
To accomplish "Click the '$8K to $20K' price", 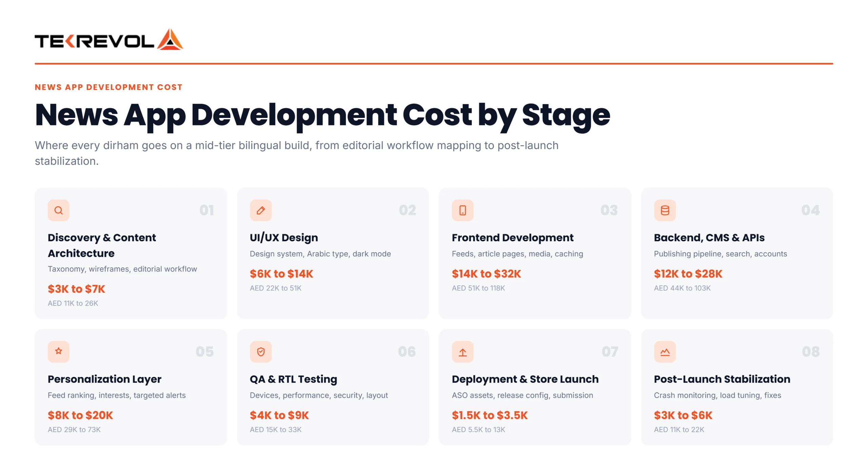I will pos(80,415).
